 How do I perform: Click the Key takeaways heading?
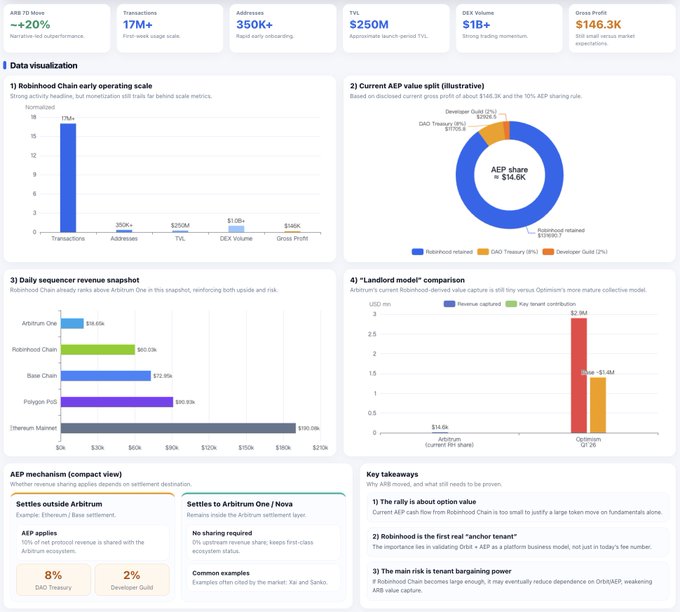tap(392, 474)
